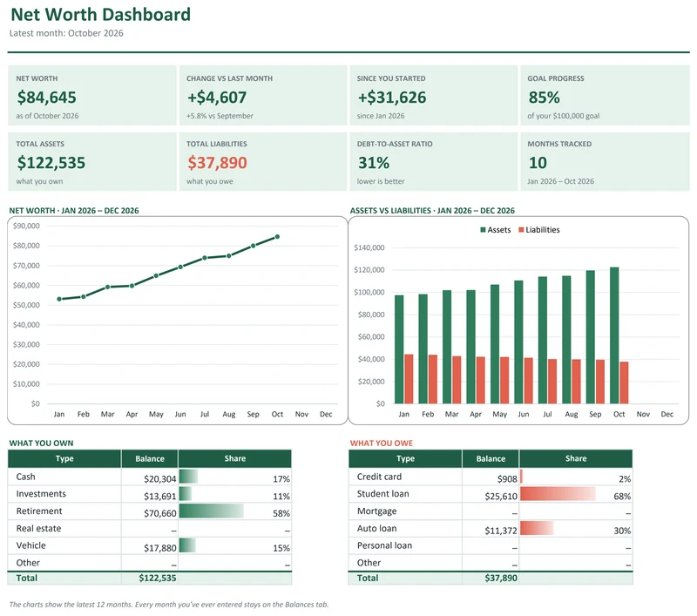Image resolution: width=697 pixels, height=616 pixels.
Task: Click the What You Owe total $37,890
Action: pos(501,578)
